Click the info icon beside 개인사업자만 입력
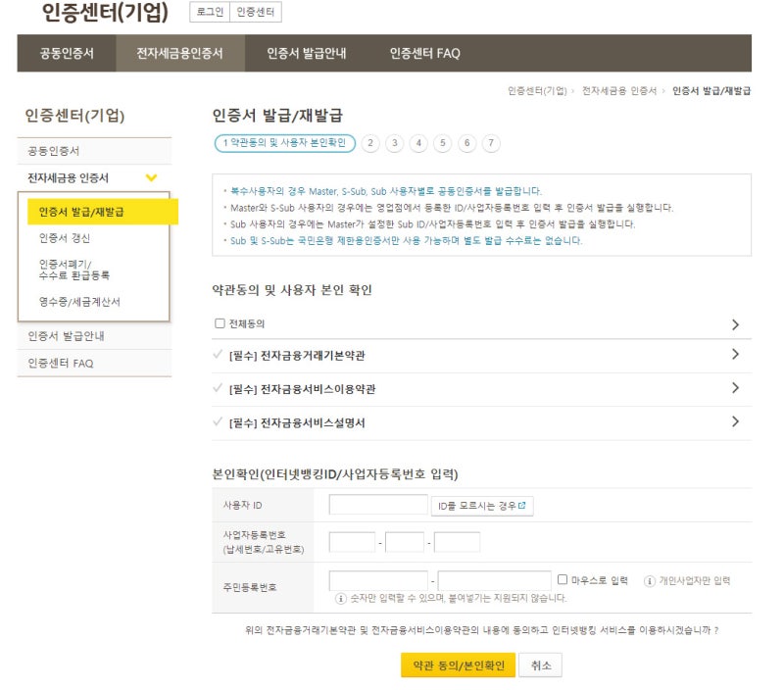784x690 pixels. pyautogui.click(x=649, y=581)
